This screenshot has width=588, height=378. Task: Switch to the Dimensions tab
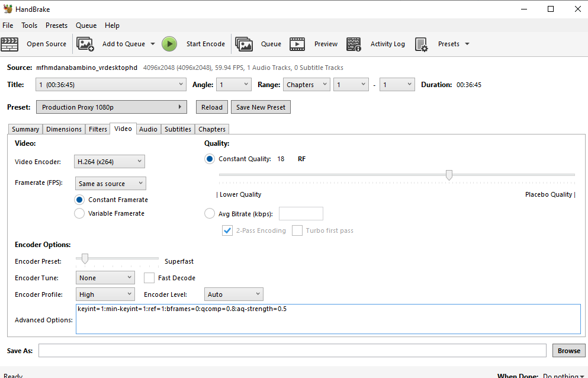(64, 129)
